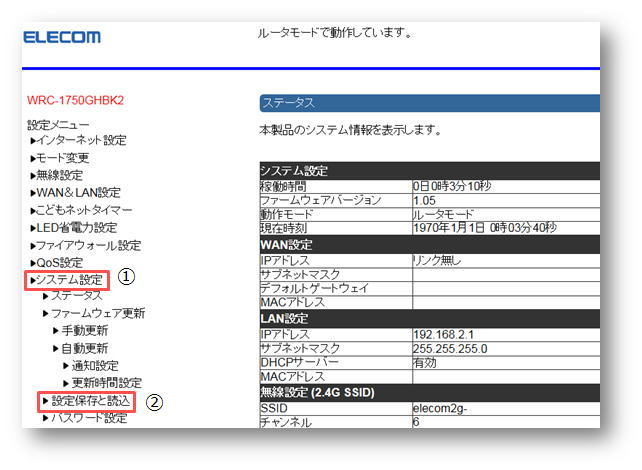Open こどもネットタイマー settings
The image size is (642, 470).
84,210
